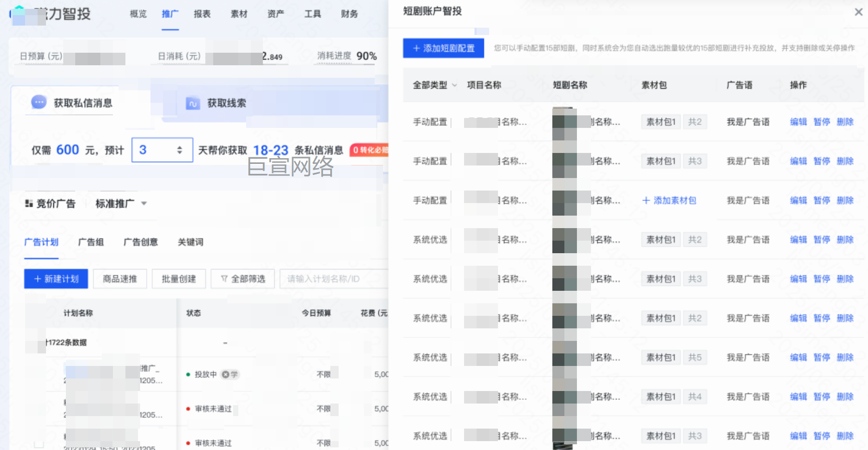The width and height of the screenshot is (868, 450).
Task: Expand the 全部类型 column filter
Action: tap(454, 85)
